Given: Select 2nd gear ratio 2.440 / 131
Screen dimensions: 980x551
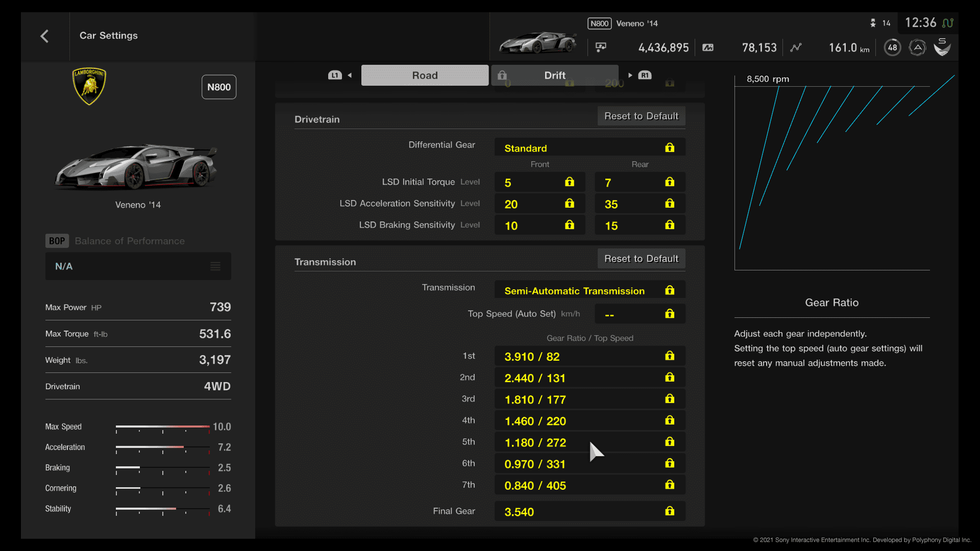Looking at the screenshot, I should [x=590, y=378].
